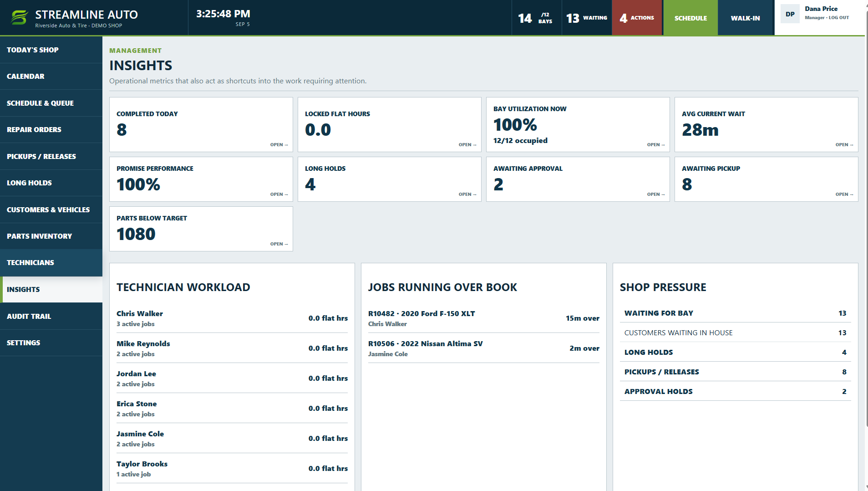Open the Long Holds metric card
The height and width of the screenshot is (491, 868).
click(390, 179)
